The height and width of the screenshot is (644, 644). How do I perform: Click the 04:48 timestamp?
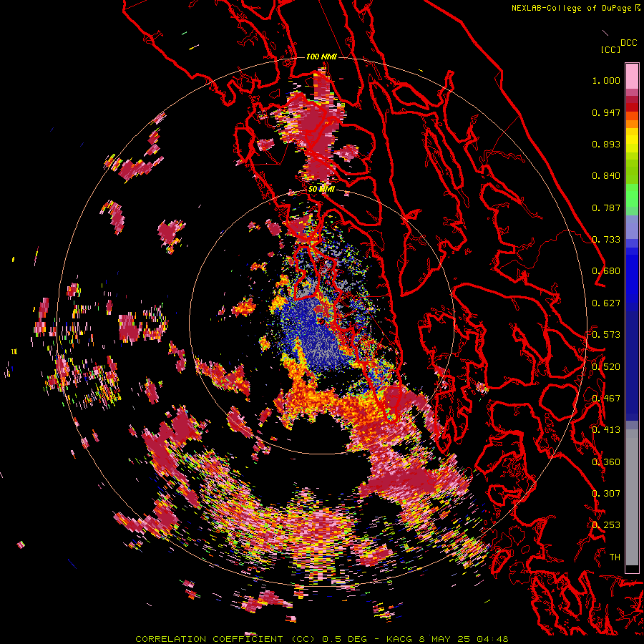pos(493,639)
